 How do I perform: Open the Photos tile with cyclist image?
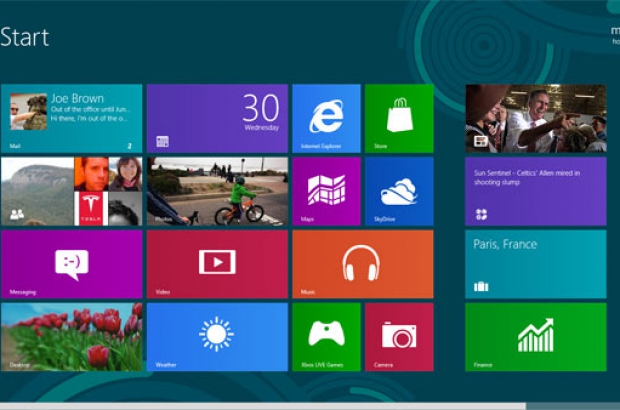(x=217, y=191)
